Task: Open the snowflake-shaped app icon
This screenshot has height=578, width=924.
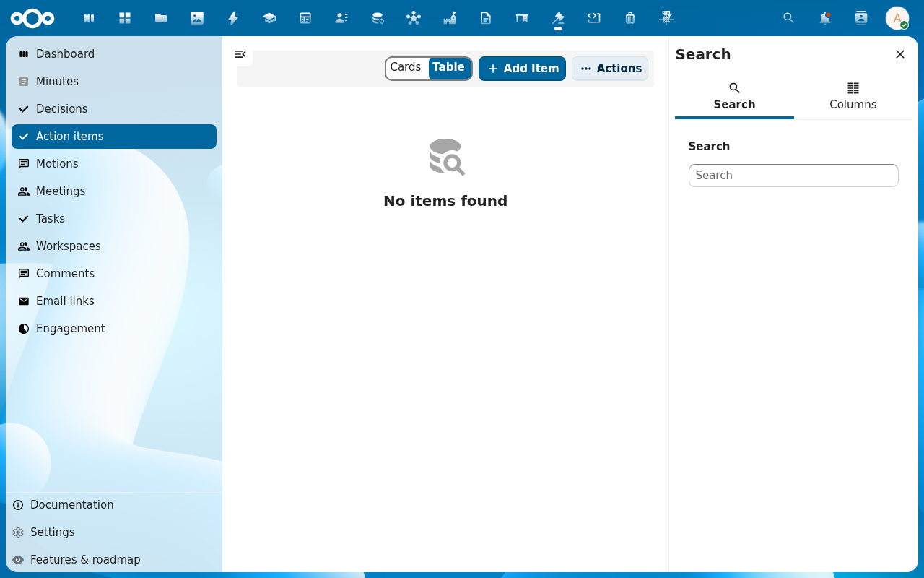Action: point(666,18)
